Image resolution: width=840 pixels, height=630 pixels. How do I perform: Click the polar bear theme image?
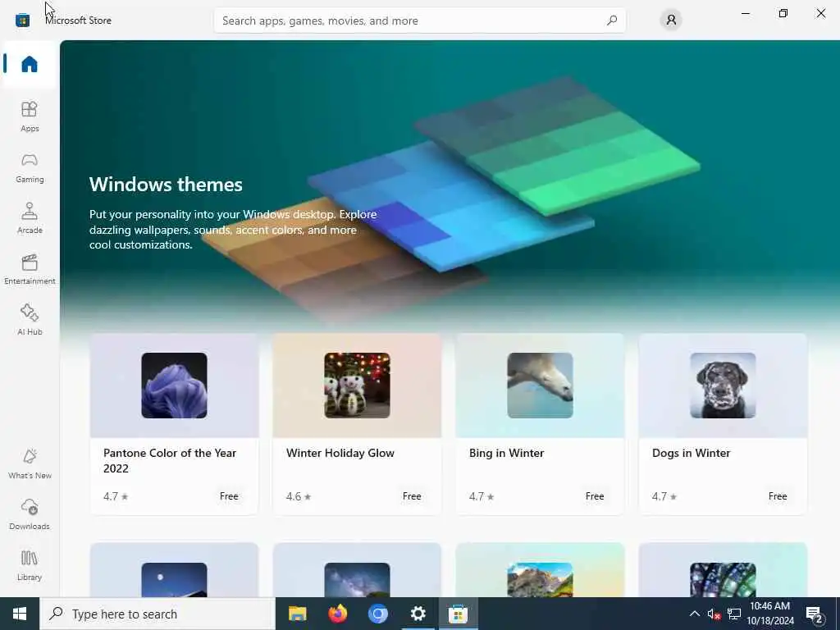540,386
